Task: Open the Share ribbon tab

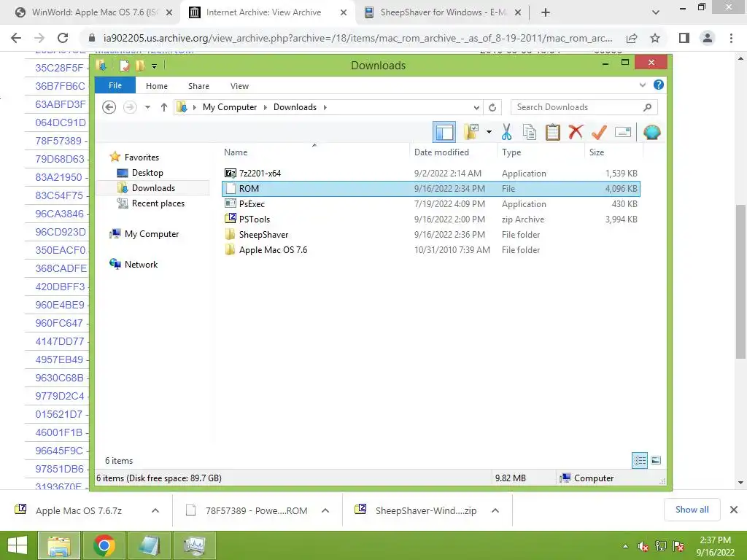Action: 198,86
